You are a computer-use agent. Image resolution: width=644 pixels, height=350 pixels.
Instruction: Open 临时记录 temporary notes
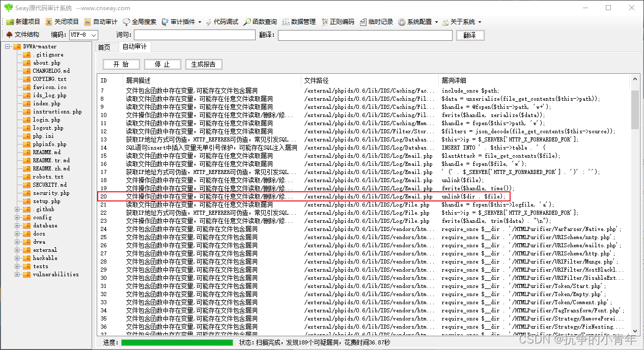[x=376, y=22]
